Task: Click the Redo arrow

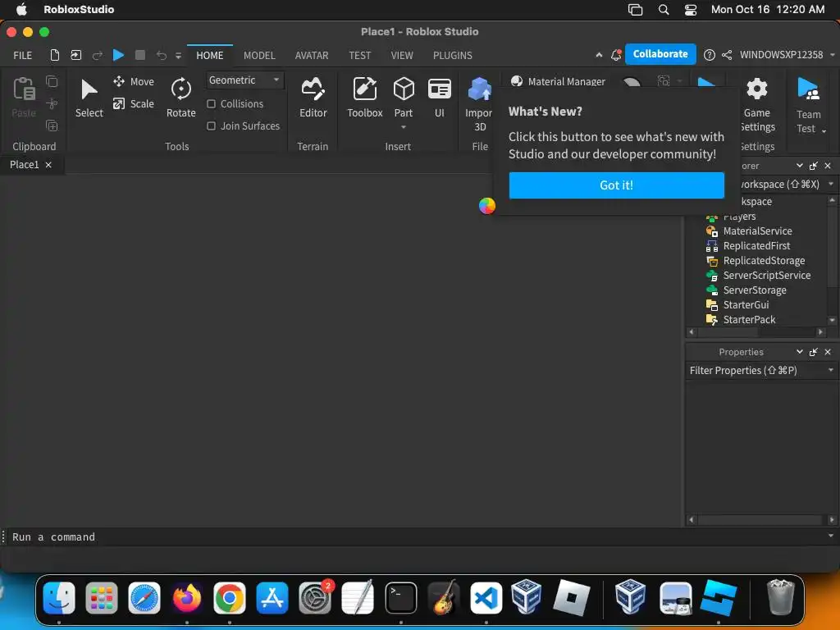Action: point(97,55)
